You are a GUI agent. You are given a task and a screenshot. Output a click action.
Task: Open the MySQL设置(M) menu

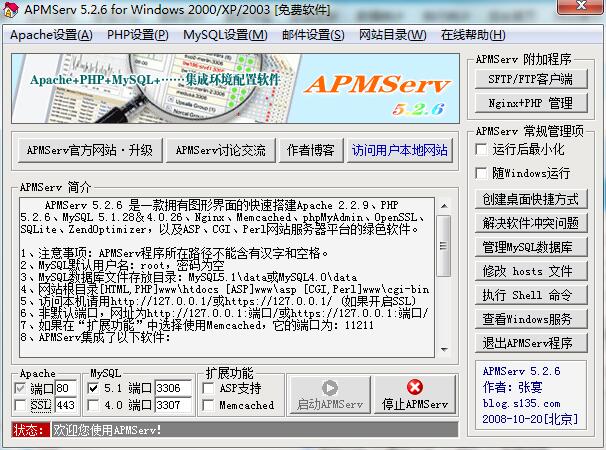pos(225,35)
